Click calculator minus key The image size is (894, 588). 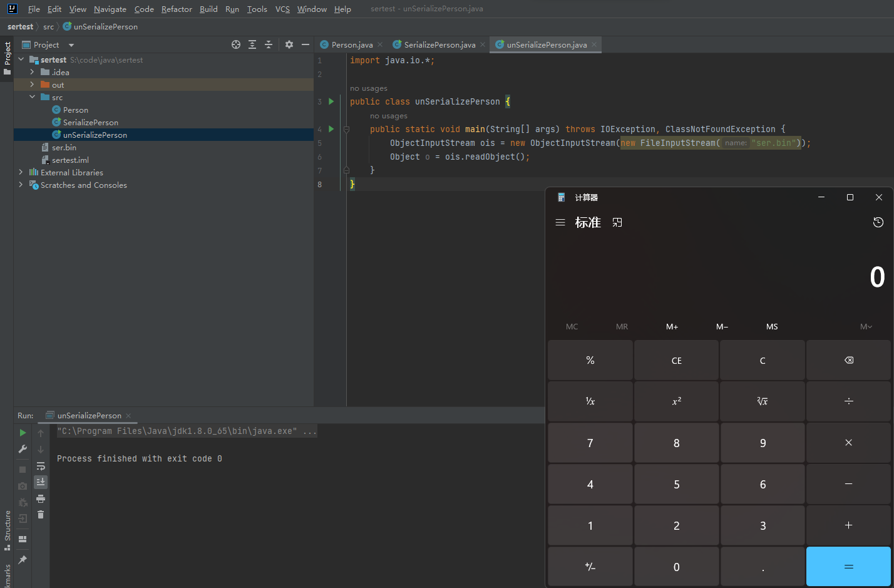point(848,484)
